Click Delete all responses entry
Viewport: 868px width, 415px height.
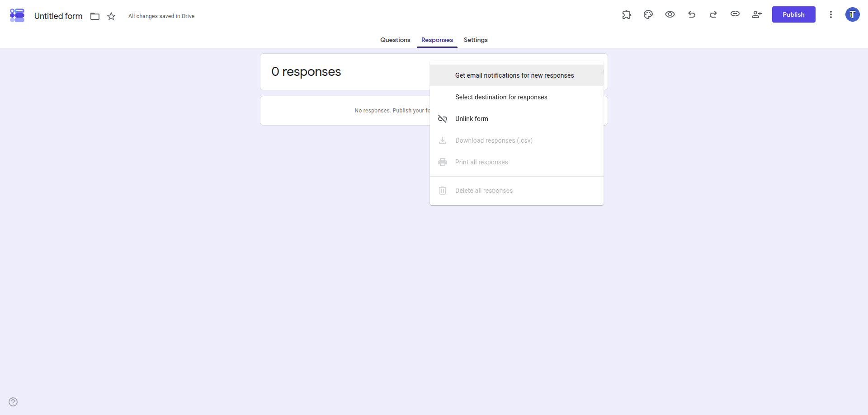pos(517,191)
